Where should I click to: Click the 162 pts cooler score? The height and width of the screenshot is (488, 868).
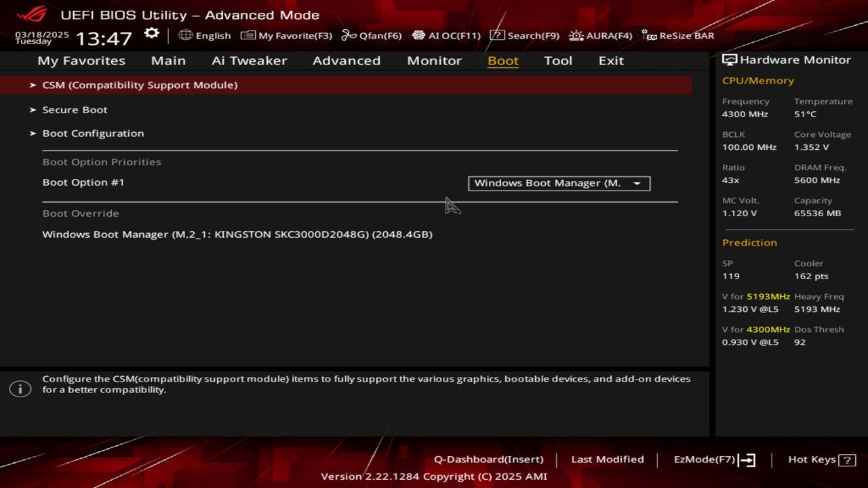812,276
